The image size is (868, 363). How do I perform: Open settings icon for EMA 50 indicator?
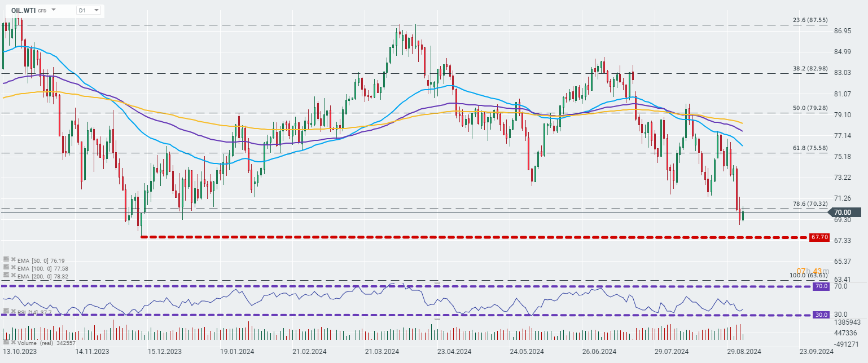pos(6,259)
